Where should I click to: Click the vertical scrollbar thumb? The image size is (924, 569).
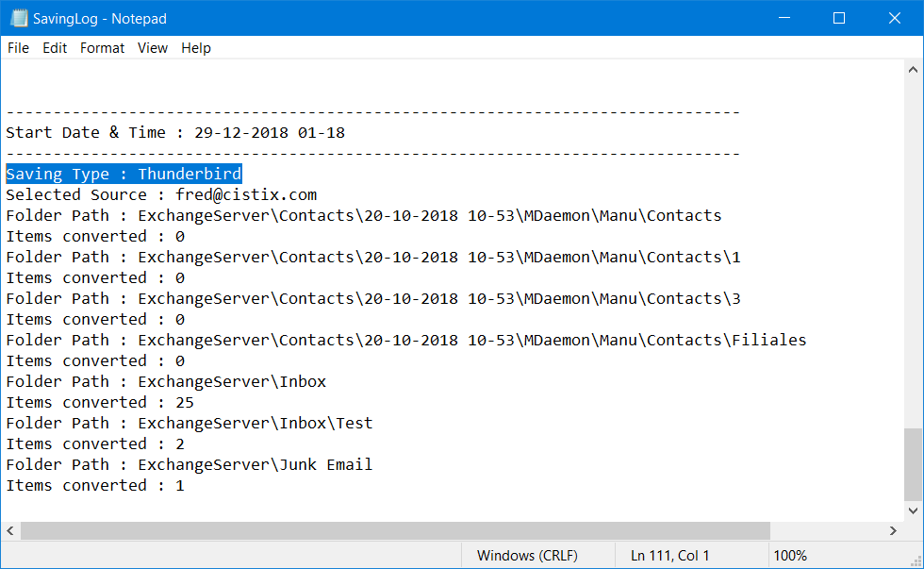tap(913, 464)
